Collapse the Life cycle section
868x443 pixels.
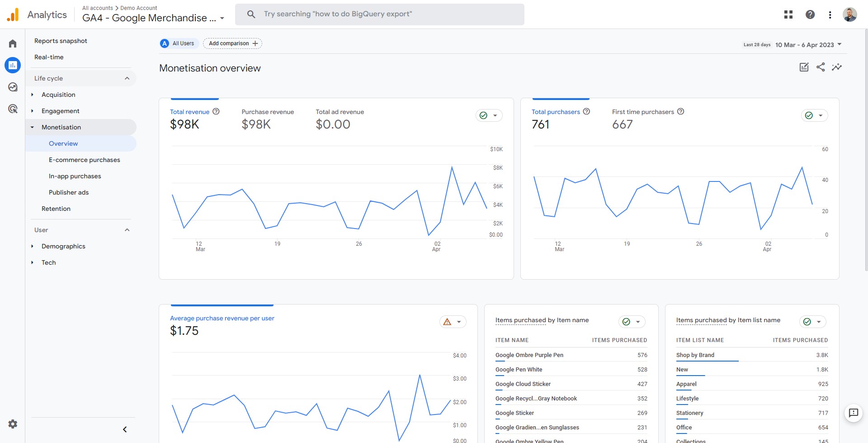pos(127,78)
